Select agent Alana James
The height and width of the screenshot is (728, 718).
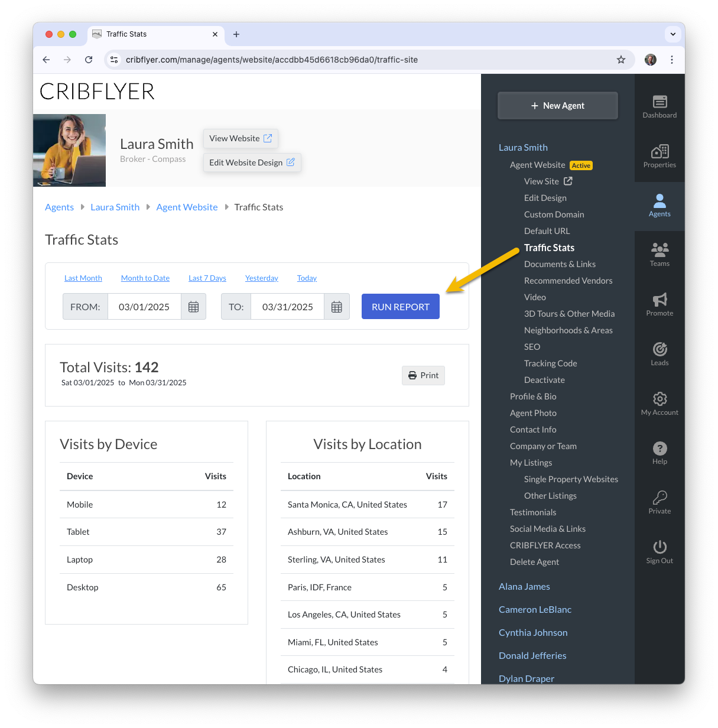(524, 587)
